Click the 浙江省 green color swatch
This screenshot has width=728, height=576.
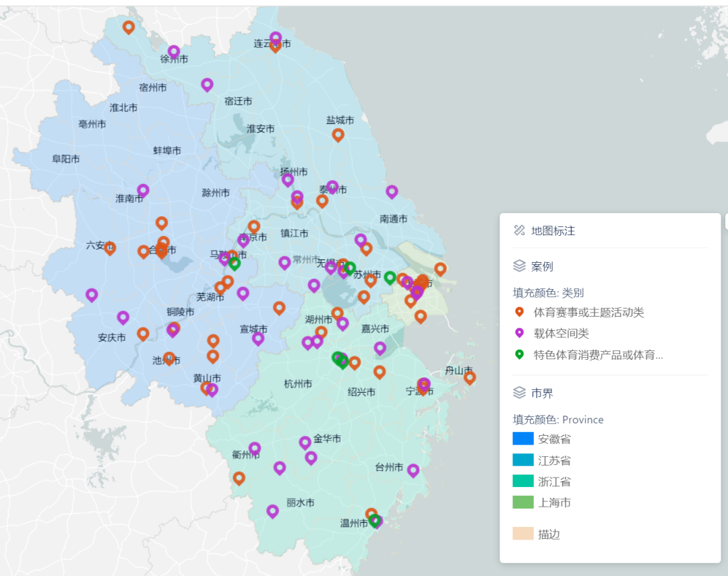tap(523, 481)
